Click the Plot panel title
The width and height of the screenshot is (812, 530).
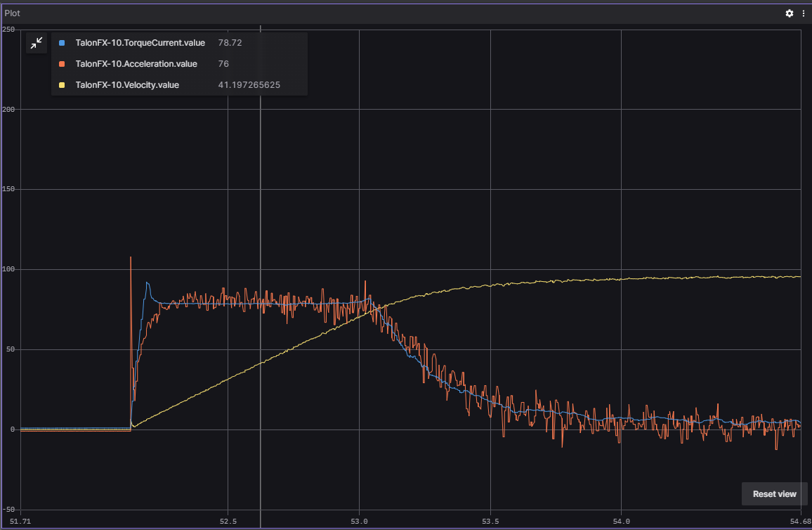(x=13, y=13)
